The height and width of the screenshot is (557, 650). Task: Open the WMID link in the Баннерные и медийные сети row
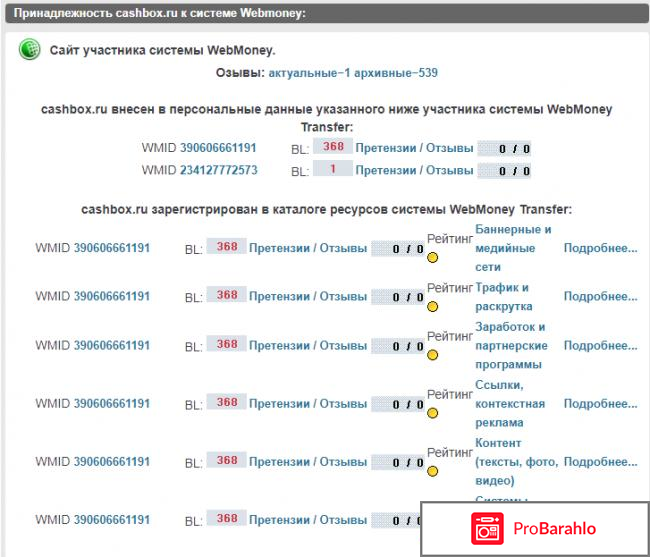pos(112,248)
